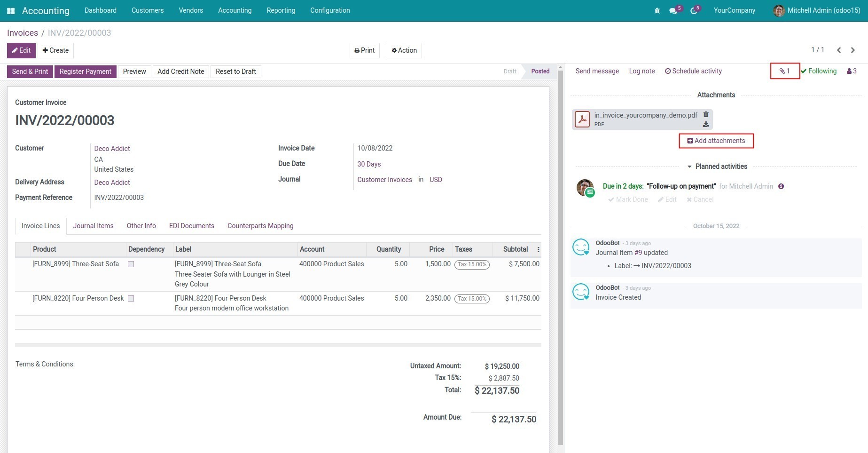
Task: Open the apps grid menu icon
Action: [11, 10]
